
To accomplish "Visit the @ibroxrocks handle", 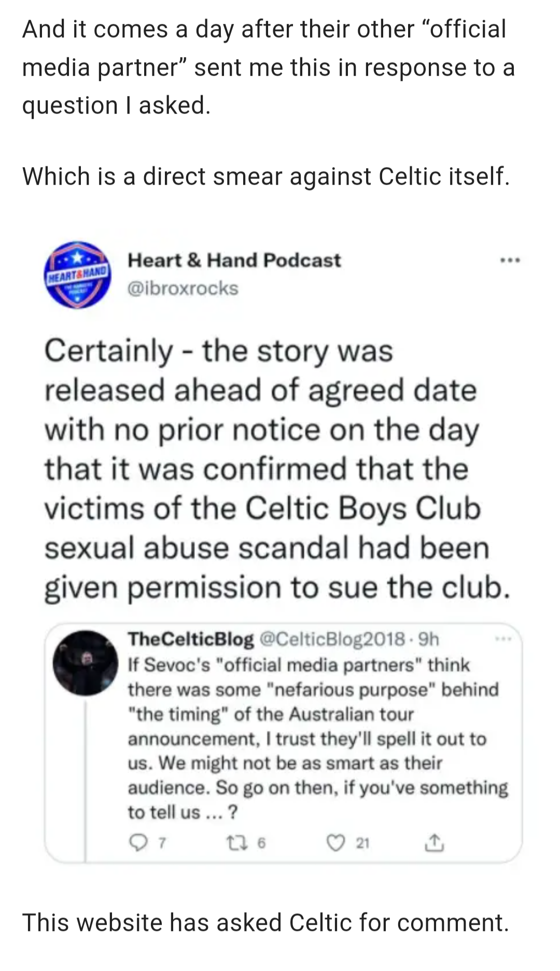I will pos(183,289).
